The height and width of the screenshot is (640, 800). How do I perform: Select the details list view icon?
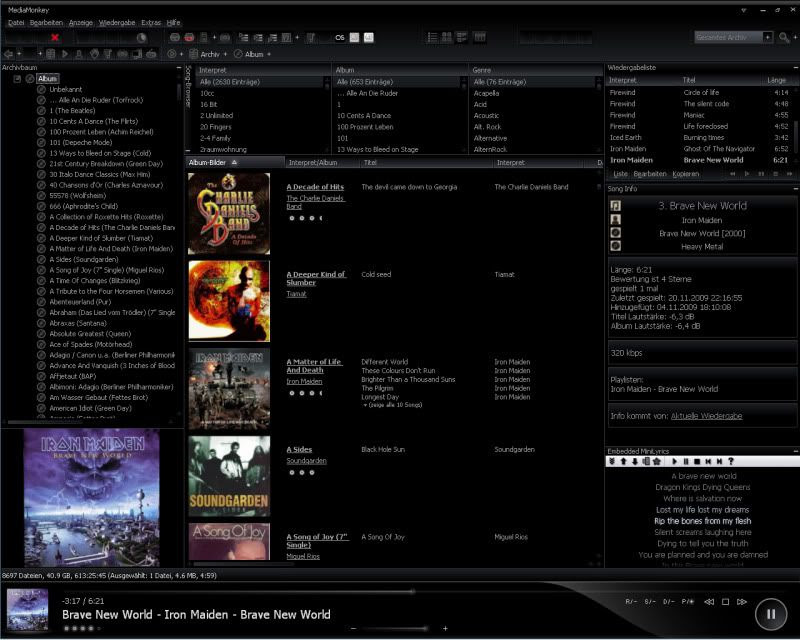(x=432, y=37)
